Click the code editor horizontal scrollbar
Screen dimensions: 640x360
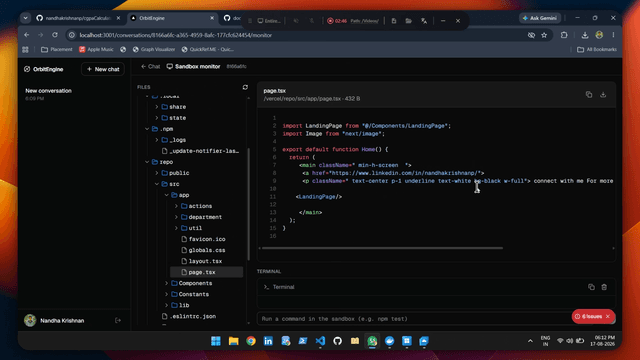(382, 248)
